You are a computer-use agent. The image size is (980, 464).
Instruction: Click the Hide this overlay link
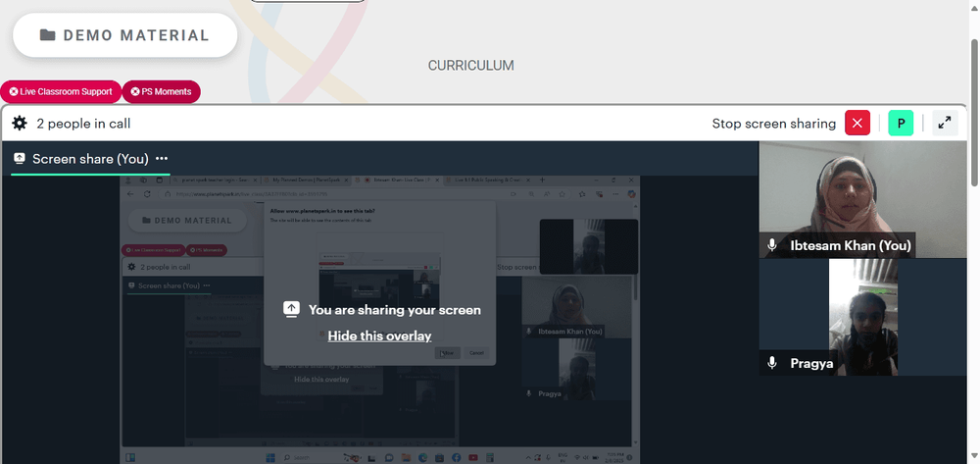pos(379,335)
